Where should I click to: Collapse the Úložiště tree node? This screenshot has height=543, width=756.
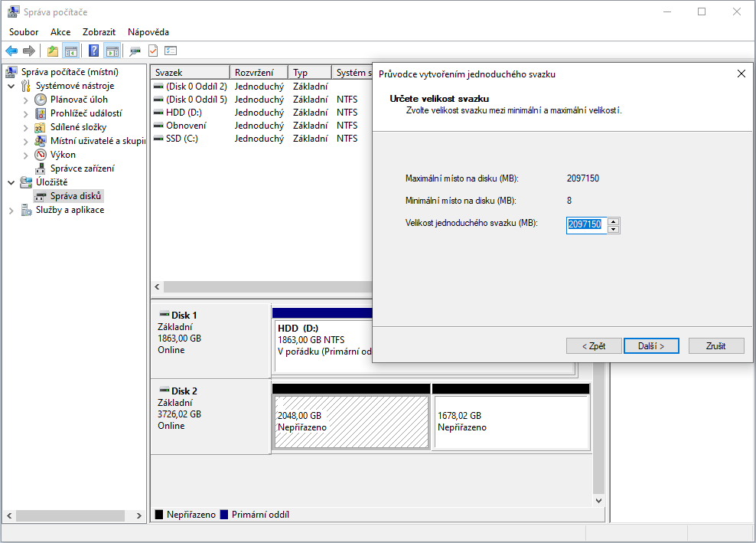(x=11, y=182)
